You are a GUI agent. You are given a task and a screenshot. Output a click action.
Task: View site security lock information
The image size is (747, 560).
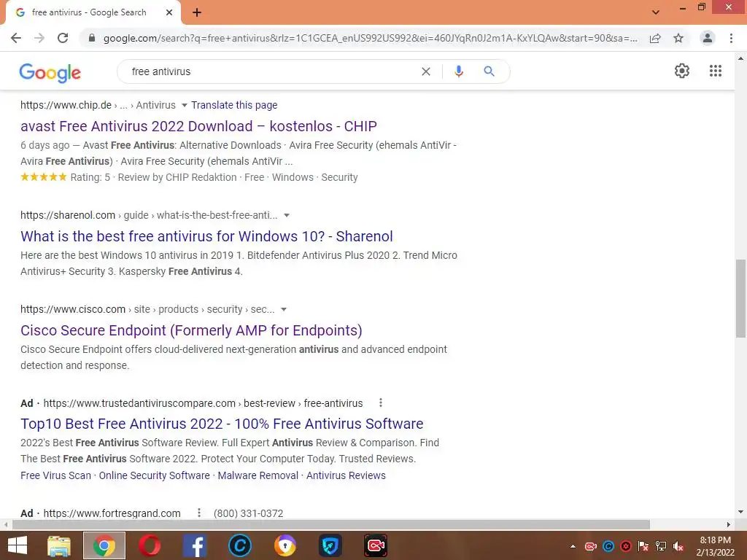pos(92,38)
